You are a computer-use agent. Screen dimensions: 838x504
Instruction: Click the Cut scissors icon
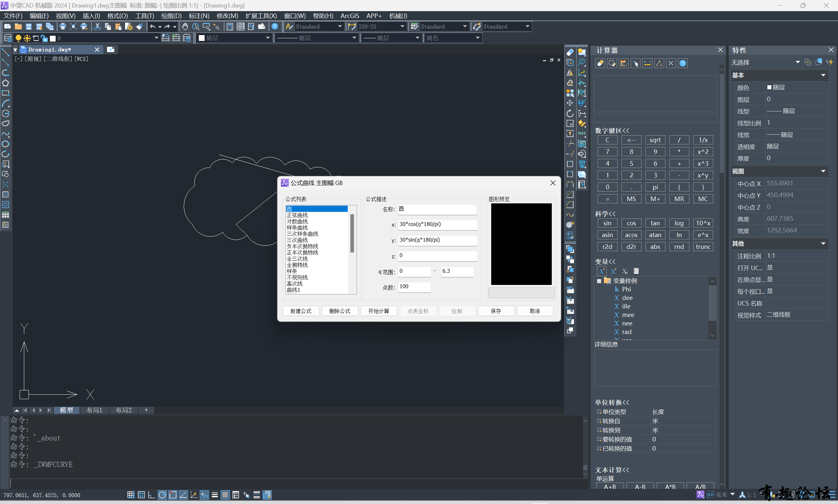pyautogui.click(x=98, y=27)
